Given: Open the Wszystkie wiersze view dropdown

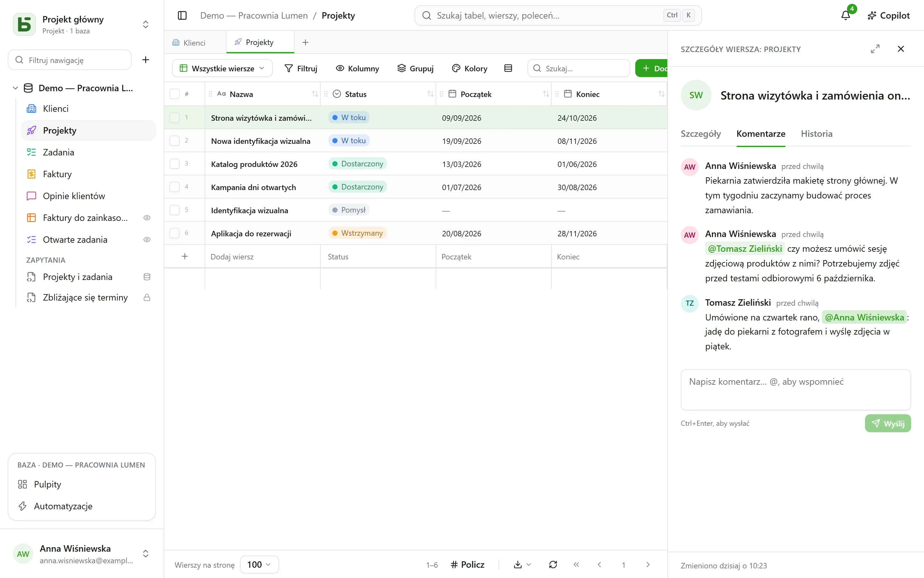Looking at the screenshot, I should coord(222,68).
